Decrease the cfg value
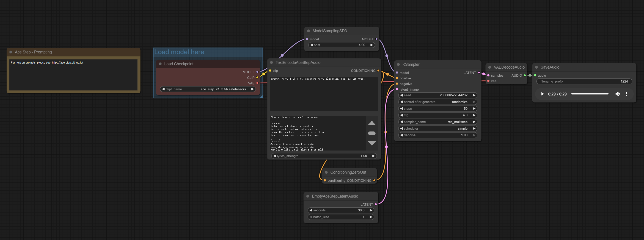This screenshot has width=644, height=240. 402,115
